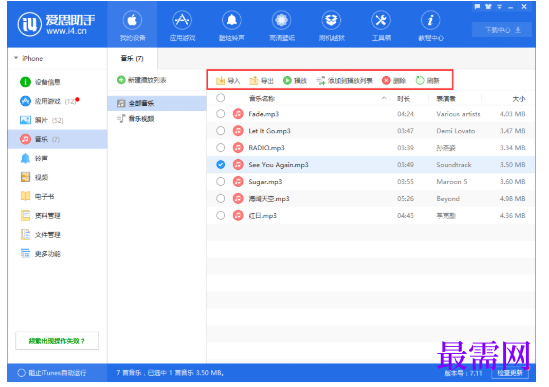Sort by 表演者 column header
The width and height of the screenshot is (549, 387).
point(446,99)
